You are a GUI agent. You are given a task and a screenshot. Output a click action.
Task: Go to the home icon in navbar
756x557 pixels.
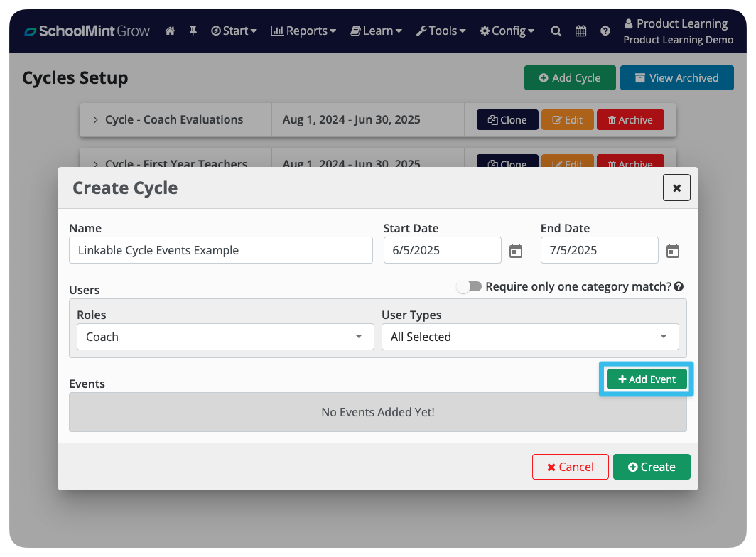[x=170, y=31]
